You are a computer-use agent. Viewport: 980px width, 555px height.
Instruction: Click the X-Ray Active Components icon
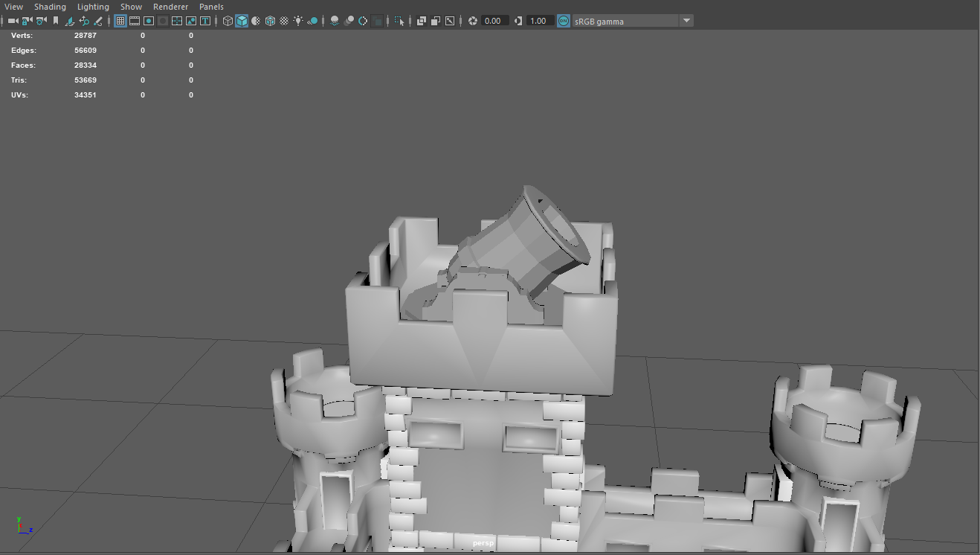point(436,21)
